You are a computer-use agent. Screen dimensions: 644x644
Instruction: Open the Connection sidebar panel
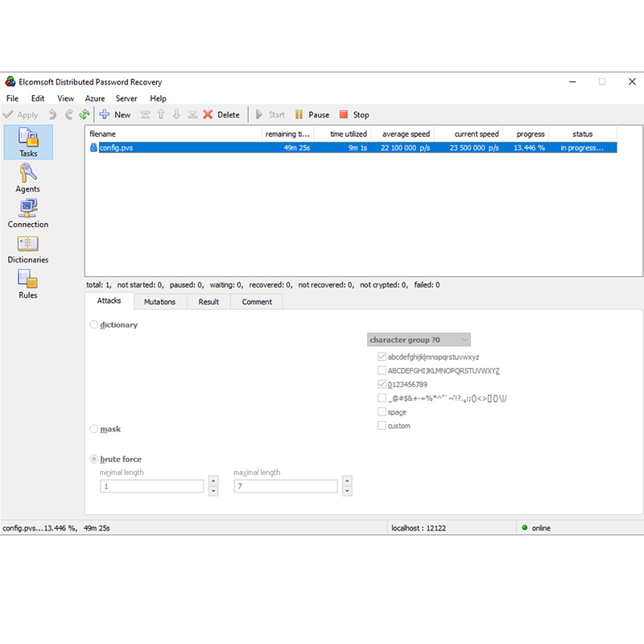[28, 213]
